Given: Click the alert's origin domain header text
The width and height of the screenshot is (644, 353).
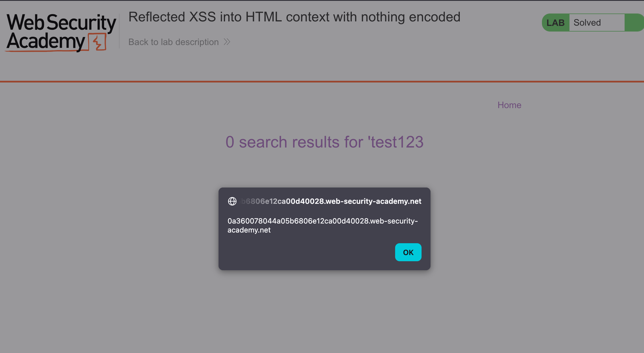Looking at the screenshot, I should [331, 201].
